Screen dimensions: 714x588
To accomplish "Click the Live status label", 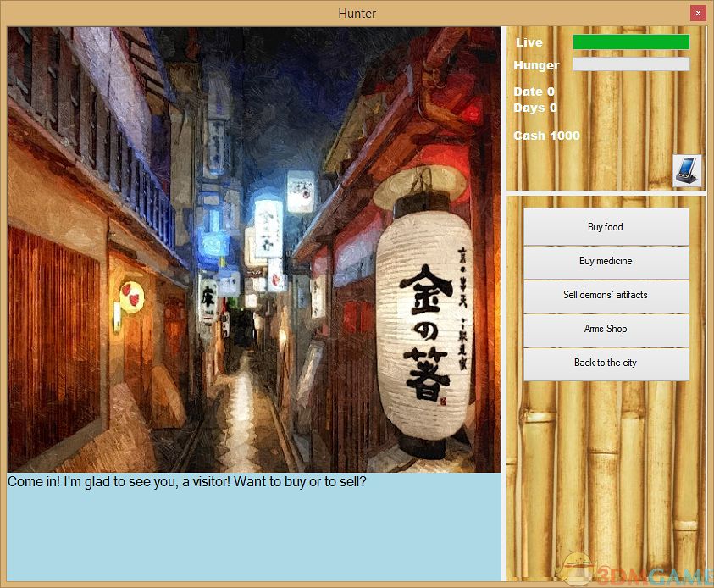I will 529,42.
